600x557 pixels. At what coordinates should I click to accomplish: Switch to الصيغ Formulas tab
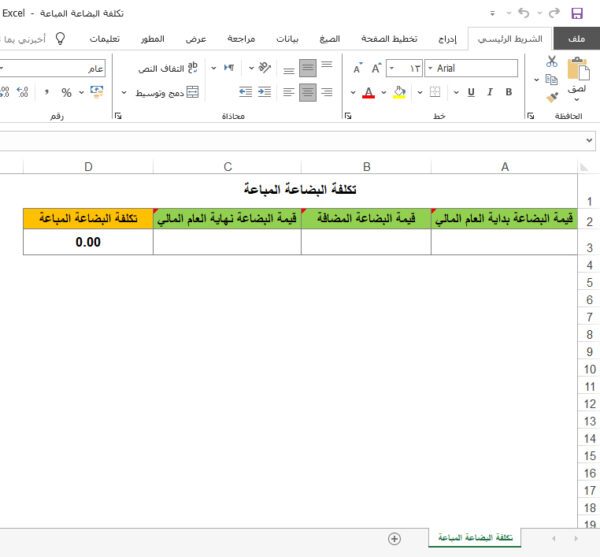point(329,39)
